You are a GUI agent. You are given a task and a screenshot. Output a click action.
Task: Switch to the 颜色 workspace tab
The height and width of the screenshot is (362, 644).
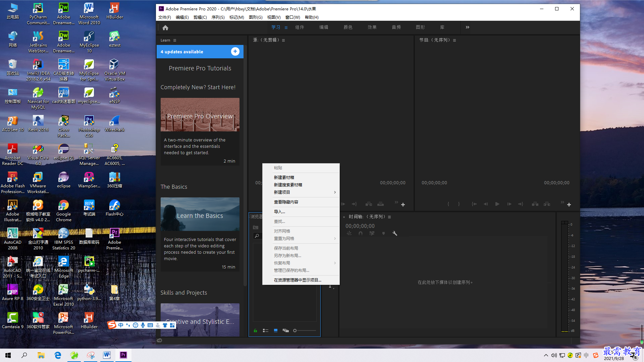348,27
